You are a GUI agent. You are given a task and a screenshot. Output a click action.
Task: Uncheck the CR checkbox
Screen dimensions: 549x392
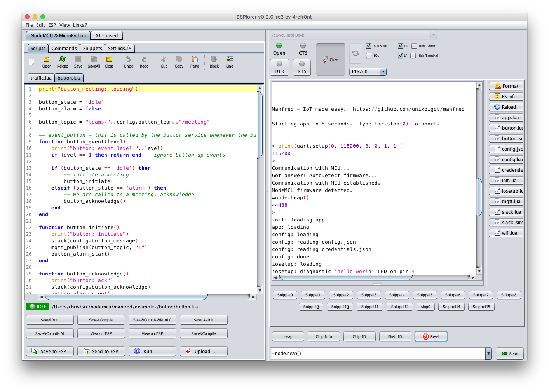400,46
